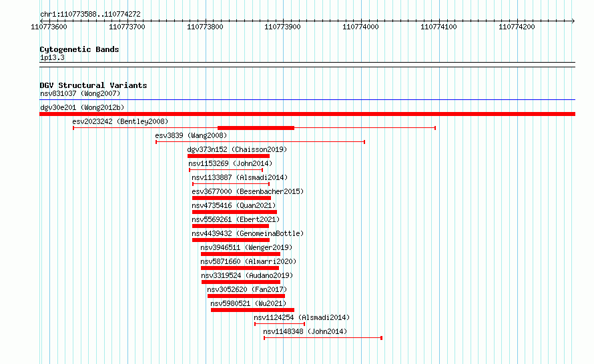Image resolution: width=594 pixels, height=364 pixels.
Task: Click the red bar under nsv3052620
Action: pyautogui.click(x=246, y=296)
